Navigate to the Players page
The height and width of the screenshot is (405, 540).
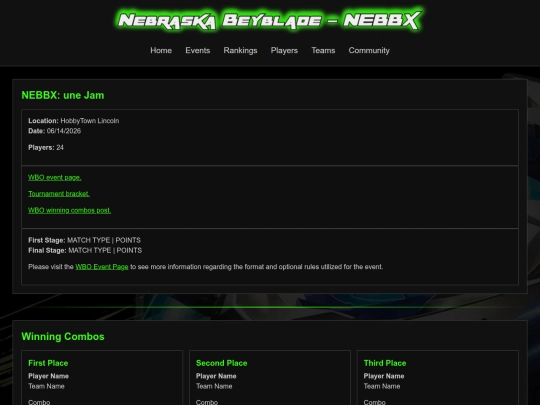(284, 51)
